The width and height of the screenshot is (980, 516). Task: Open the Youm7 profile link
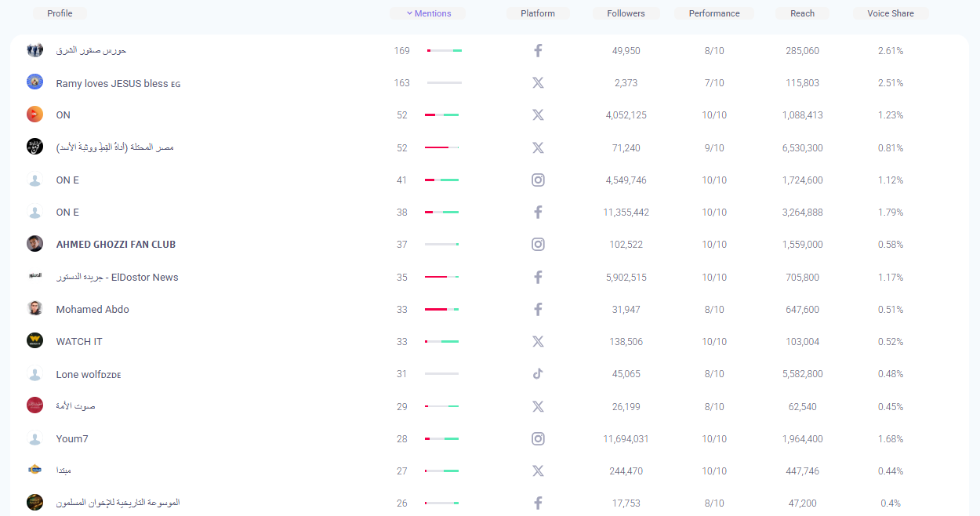(x=72, y=439)
